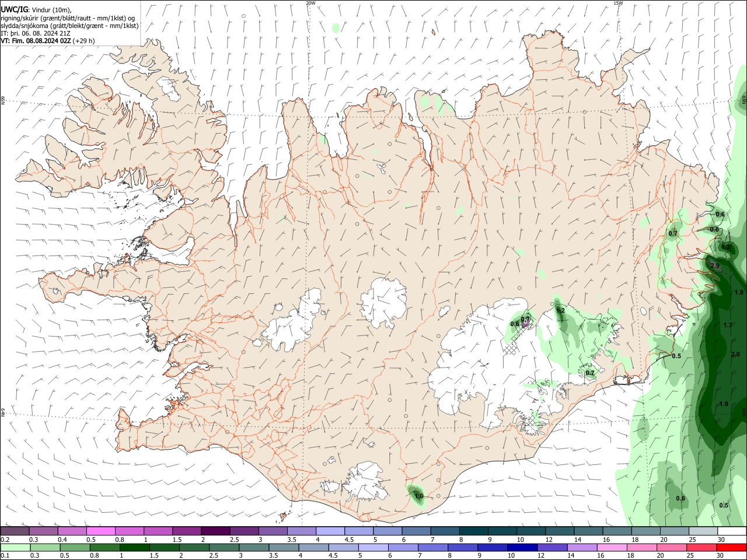The image size is (747, 560).
Task: Pick the crimson 25 mm rain swatch
Action: coord(701,547)
